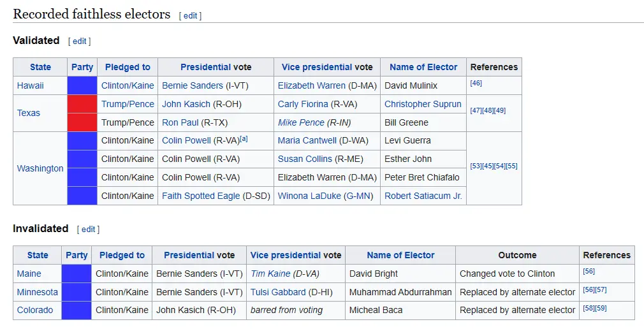Click the Faith Spotted Eagle link

[201, 196]
